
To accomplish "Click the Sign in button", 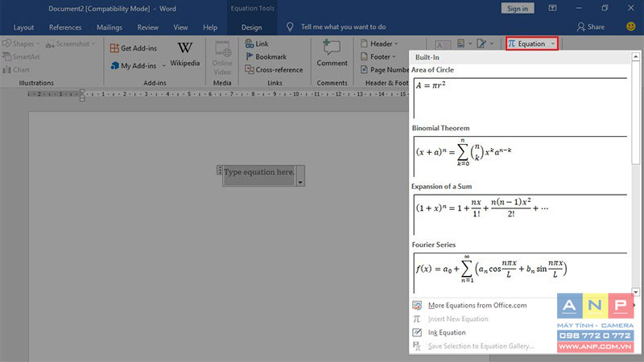I will click(x=518, y=8).
